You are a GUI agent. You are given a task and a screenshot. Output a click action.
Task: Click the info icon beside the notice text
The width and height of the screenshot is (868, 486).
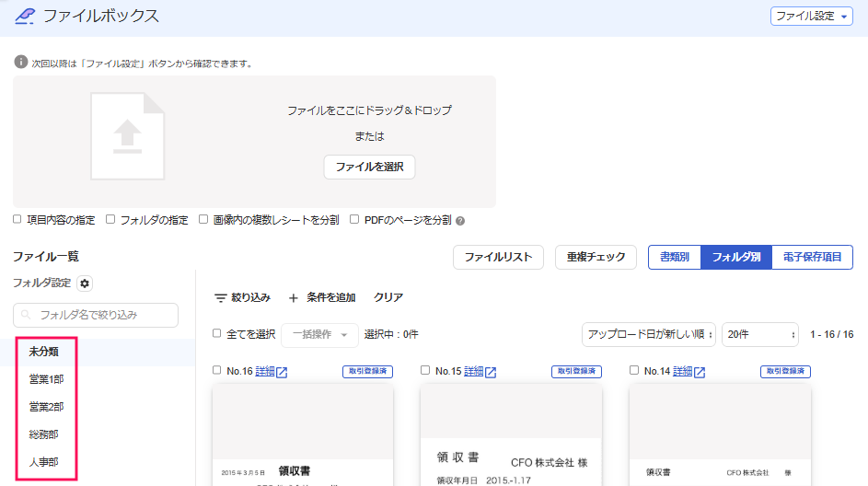coord(21,62)
